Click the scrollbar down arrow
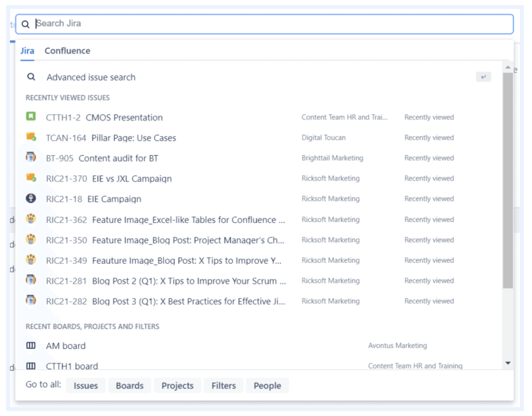 tap(508, 363)
